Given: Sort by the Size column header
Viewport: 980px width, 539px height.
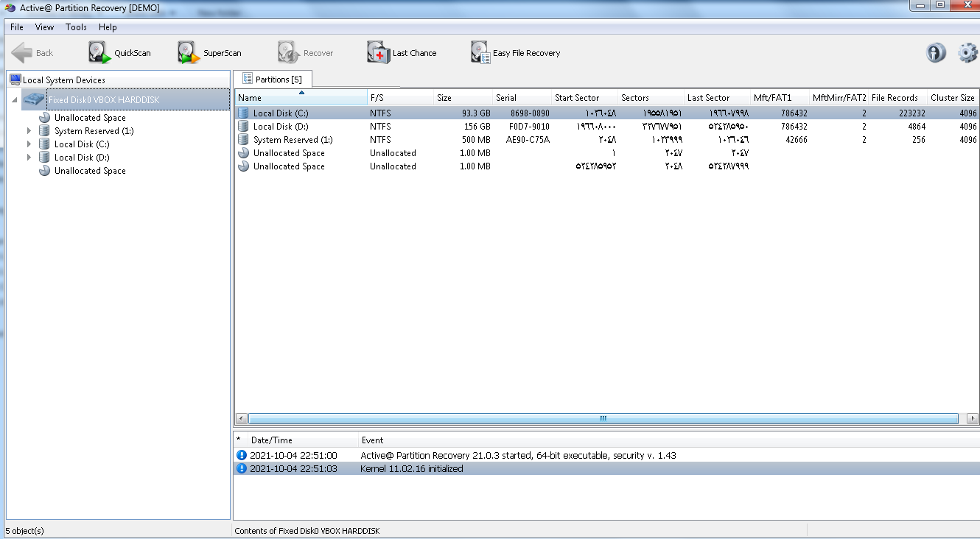Looking at the screenshot, I should (463, 98).
